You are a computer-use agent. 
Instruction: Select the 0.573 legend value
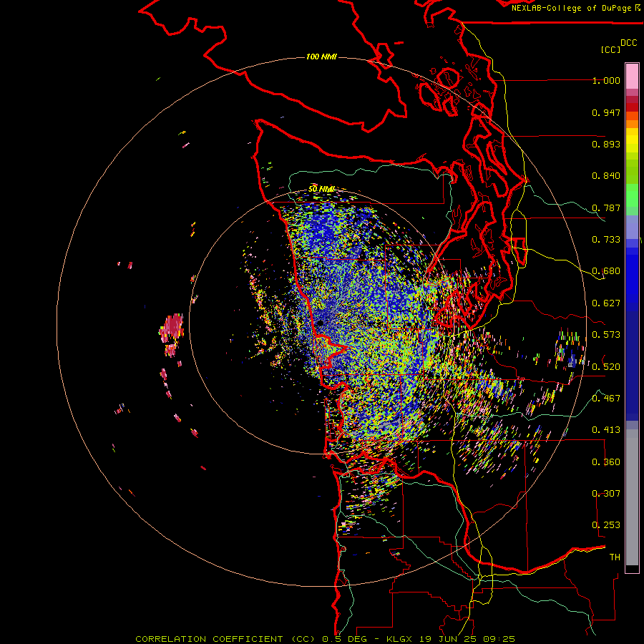click(x=606, y=335)
